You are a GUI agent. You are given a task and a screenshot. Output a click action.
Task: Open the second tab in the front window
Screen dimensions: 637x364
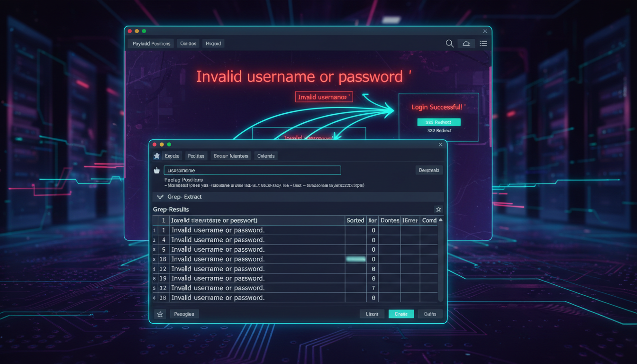click(x=196, y=156)
